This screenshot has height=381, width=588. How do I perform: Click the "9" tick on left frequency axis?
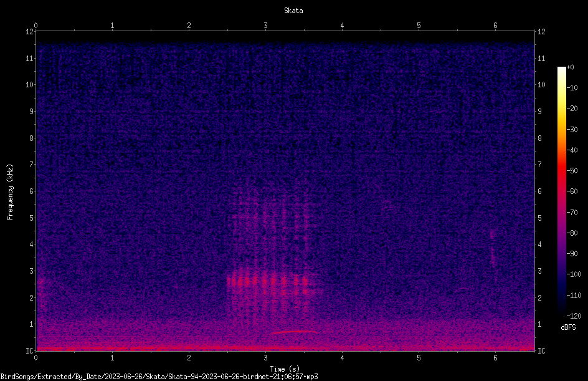coord(31,112)
